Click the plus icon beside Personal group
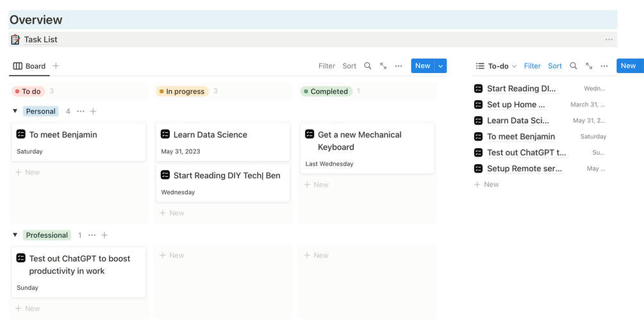This screenshot has width=644, height=320. [93, 112]
